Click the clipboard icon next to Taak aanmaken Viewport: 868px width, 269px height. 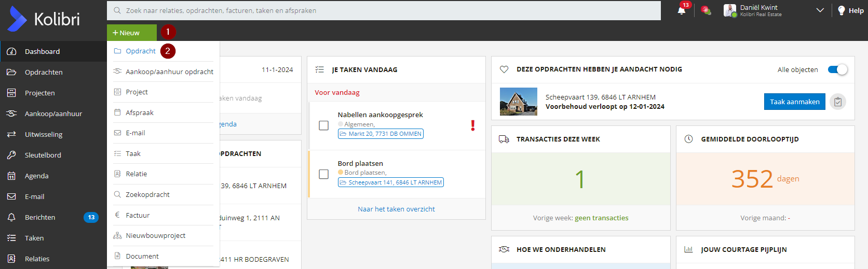click(x=838, y=102)
